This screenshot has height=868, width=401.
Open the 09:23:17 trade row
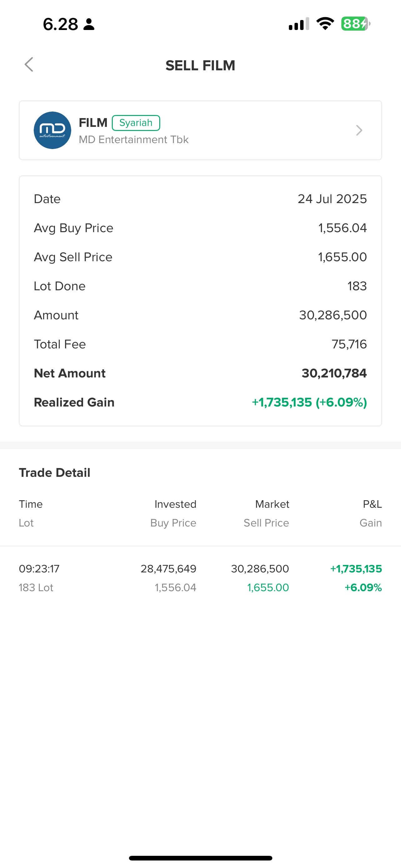coord(200,578)
